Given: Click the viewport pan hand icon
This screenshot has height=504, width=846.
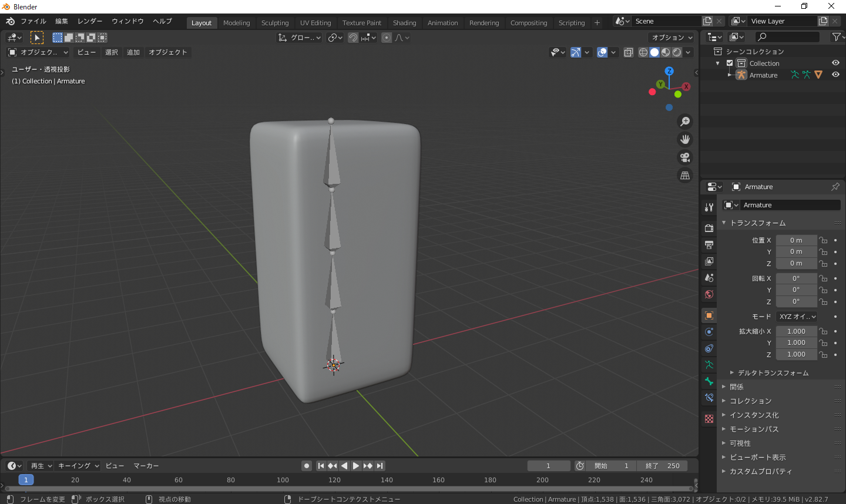Looking at the screenshot, I should (685, 139).
